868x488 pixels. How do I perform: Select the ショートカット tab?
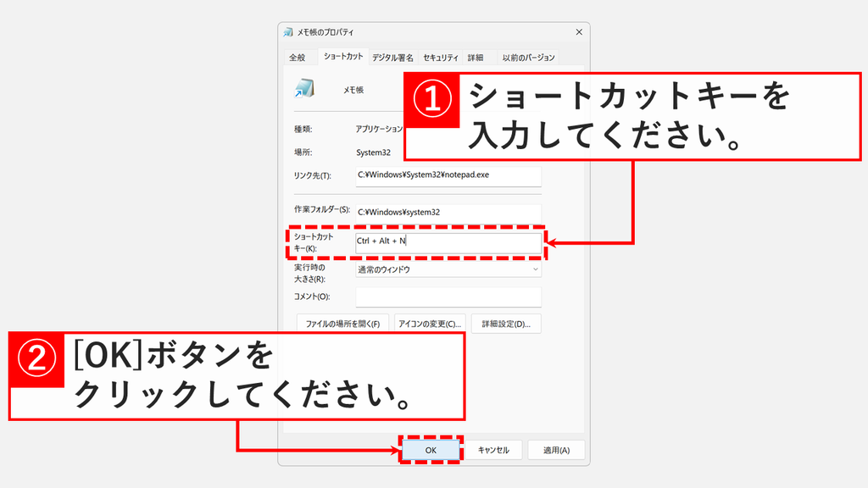343,57
